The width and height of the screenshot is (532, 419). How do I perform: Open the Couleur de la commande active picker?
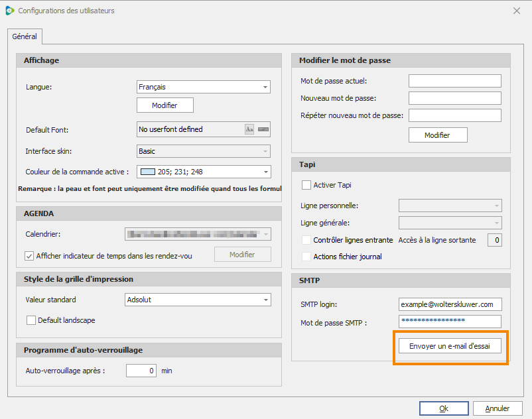click(x=204, y=172)
